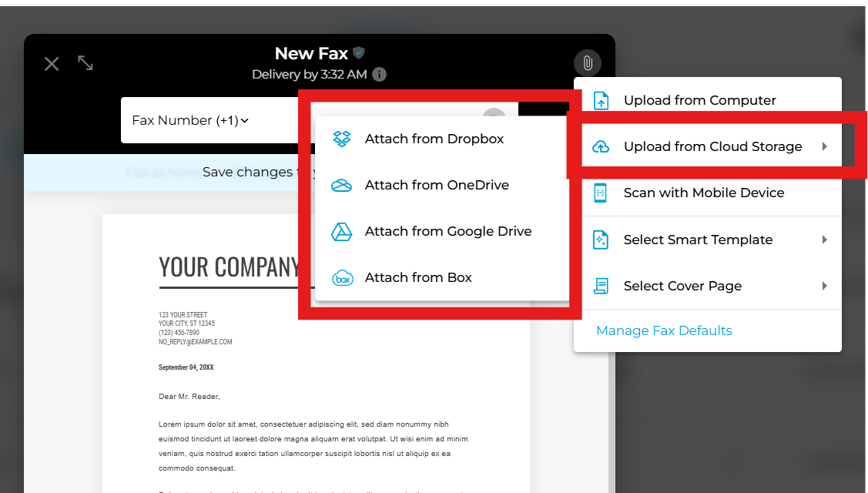Screen dimensions: 868x493
Task: Expand the Select Smart Template chevron
Action: point(825,240)
